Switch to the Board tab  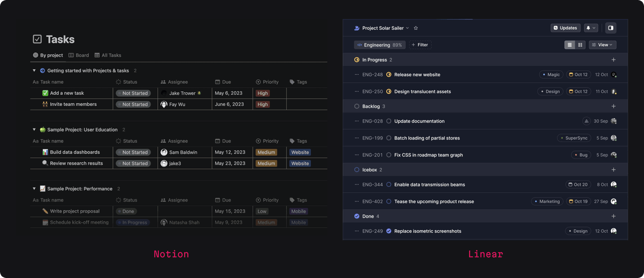pyautogui.click(x=79, y=55)
